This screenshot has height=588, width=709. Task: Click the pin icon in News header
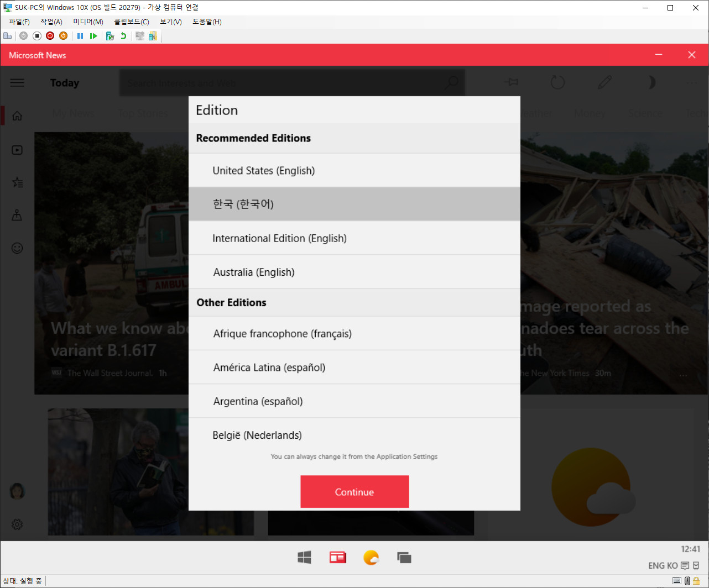point(512,82)
